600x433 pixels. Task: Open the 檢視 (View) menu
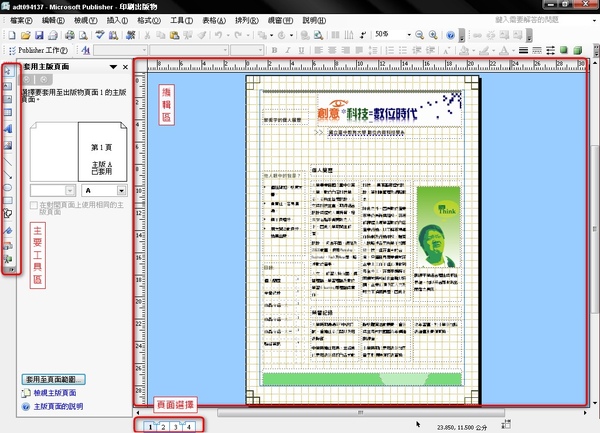pyautogui.click(x=85, y=20)
